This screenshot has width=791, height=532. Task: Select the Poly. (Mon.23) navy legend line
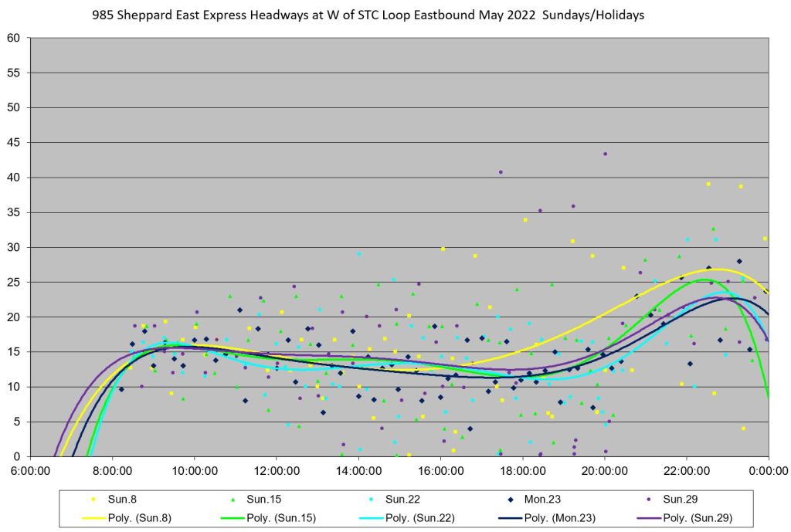point(511,517)
